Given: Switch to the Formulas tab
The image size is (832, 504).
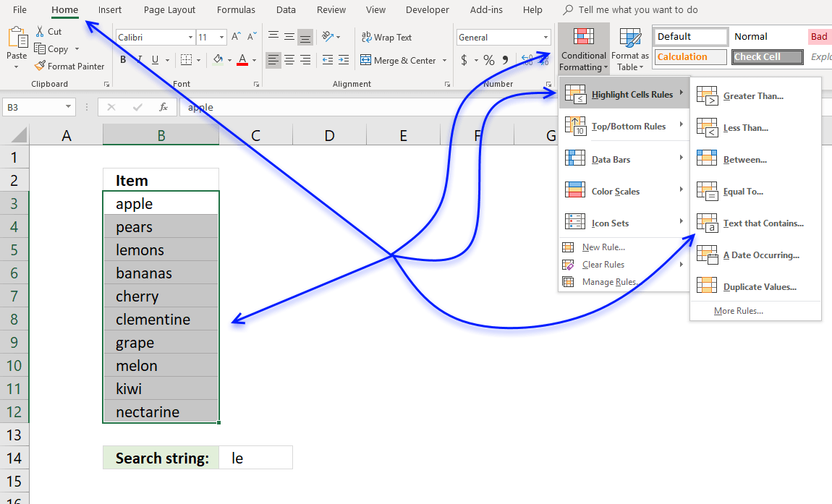Looking at the screenshot, I should tap(236, 9).
